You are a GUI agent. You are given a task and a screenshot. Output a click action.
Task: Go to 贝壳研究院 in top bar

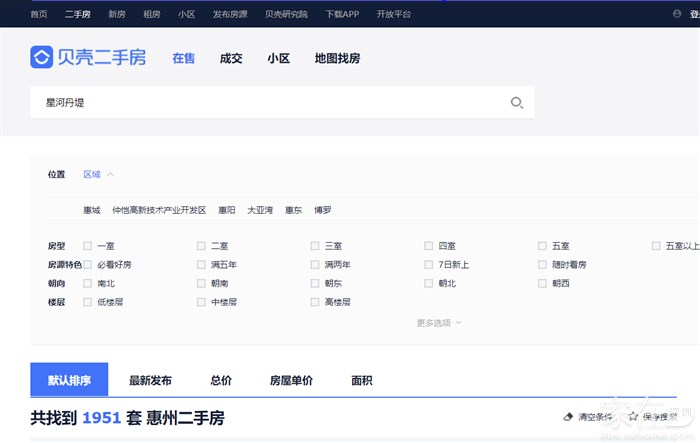click(x=287, y=14)
